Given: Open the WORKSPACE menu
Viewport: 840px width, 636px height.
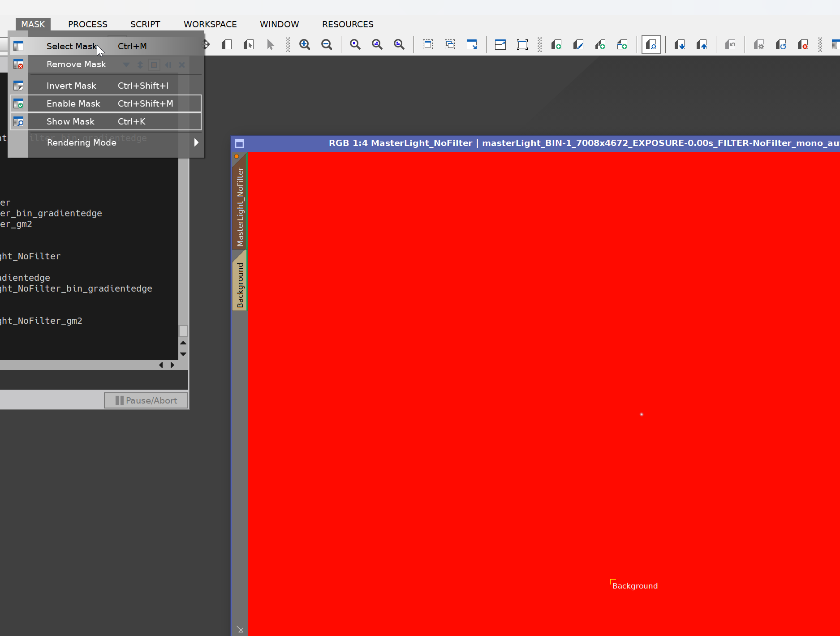Looking at the screenshot, I should [210, 24].
